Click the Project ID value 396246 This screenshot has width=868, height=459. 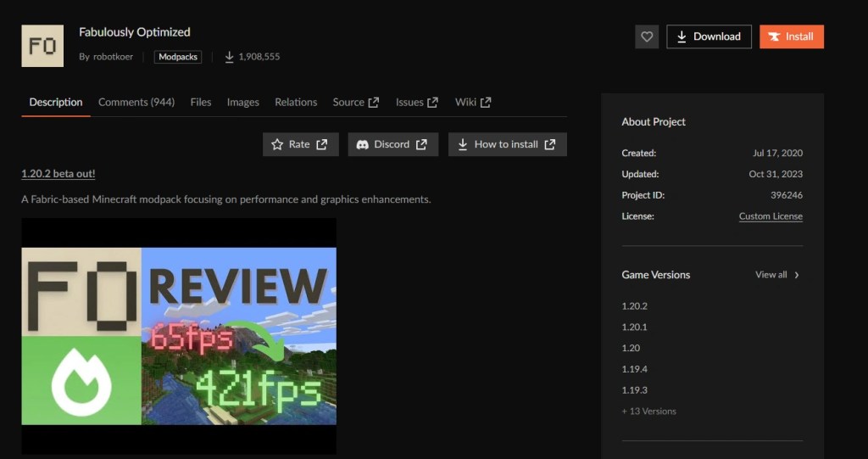click(x=787, y=195)
